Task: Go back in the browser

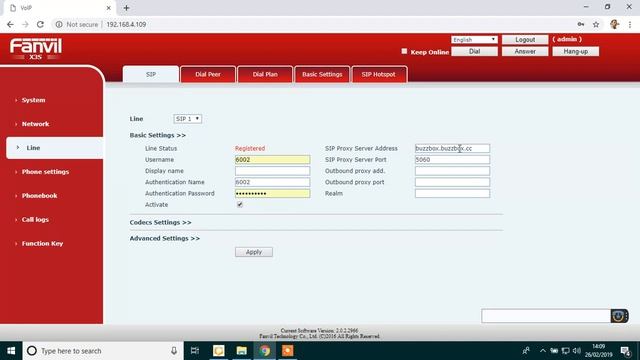Action: coord(10,24)
